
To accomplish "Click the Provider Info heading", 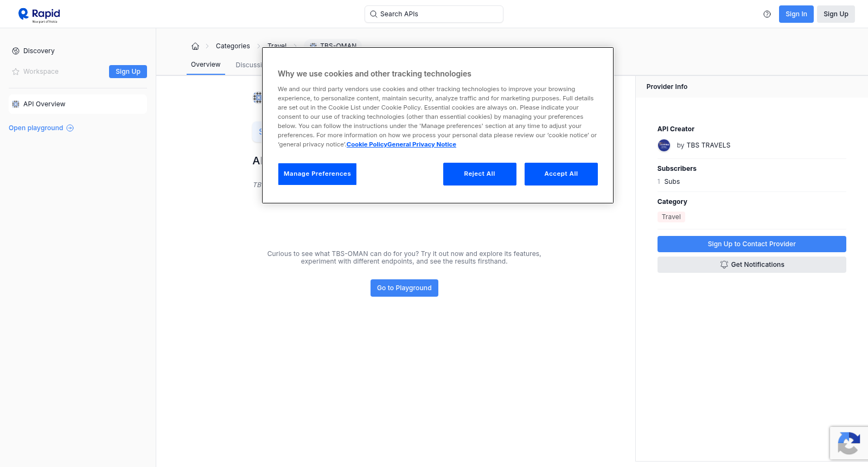I will coord(667,87).
